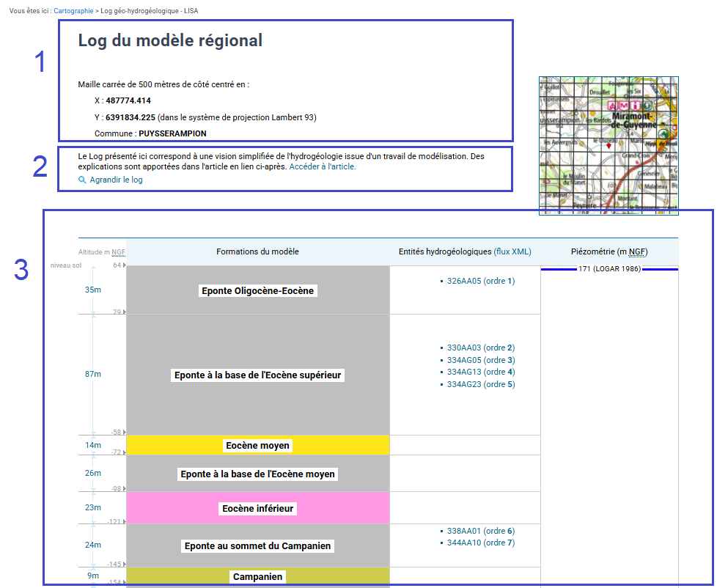
Task: Click 'Agrandir le log' link
Action: (116, 180)
